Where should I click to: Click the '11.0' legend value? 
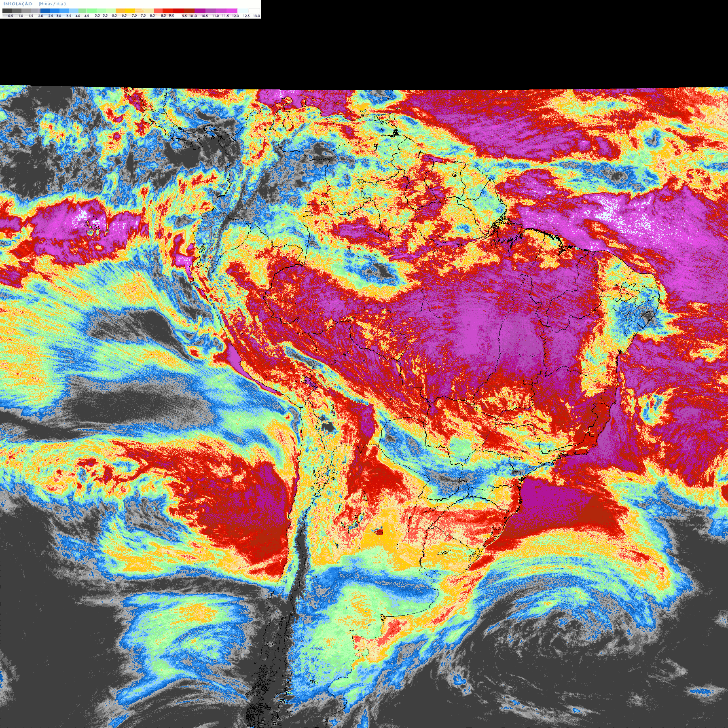(x=216, y=16)
